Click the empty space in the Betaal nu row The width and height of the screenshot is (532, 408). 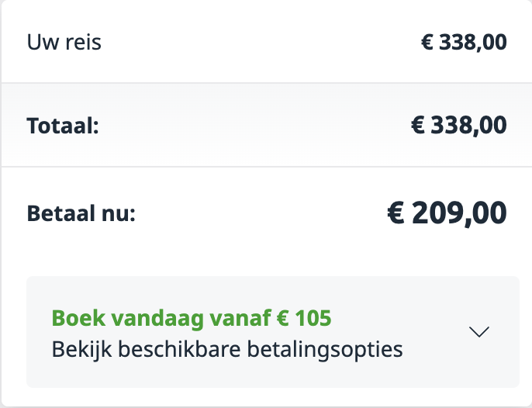point(256,213)
